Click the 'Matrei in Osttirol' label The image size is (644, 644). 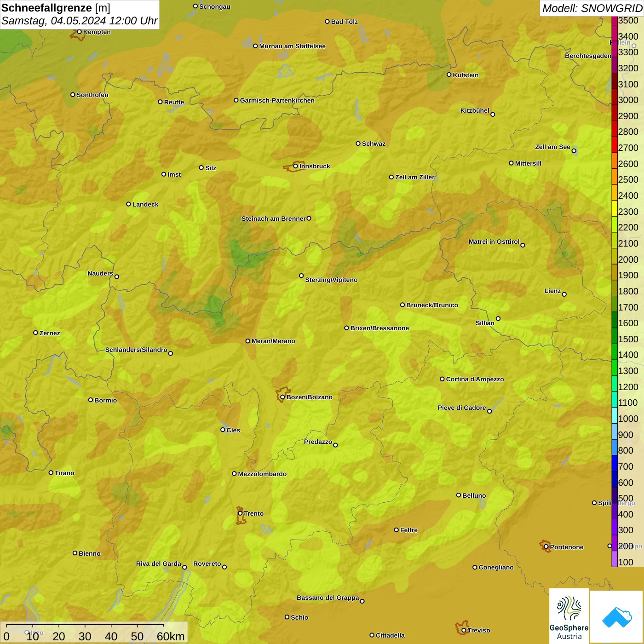click(x=494, y=241)
